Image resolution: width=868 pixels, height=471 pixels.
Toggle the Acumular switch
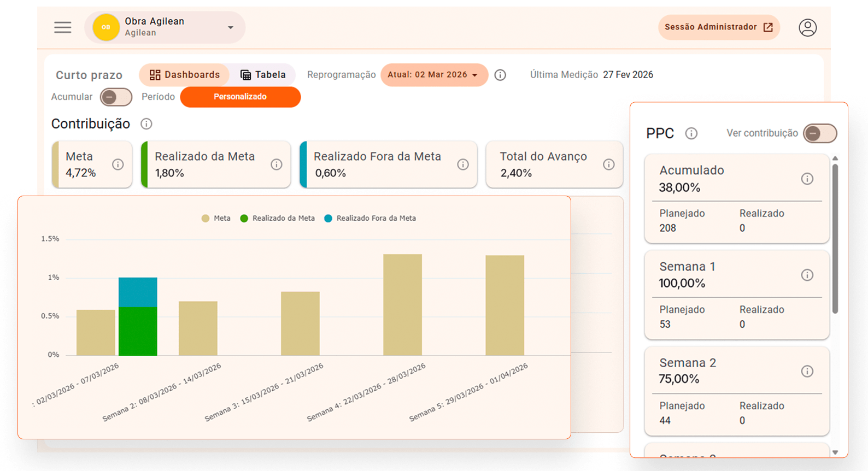(x=116, y=97)
